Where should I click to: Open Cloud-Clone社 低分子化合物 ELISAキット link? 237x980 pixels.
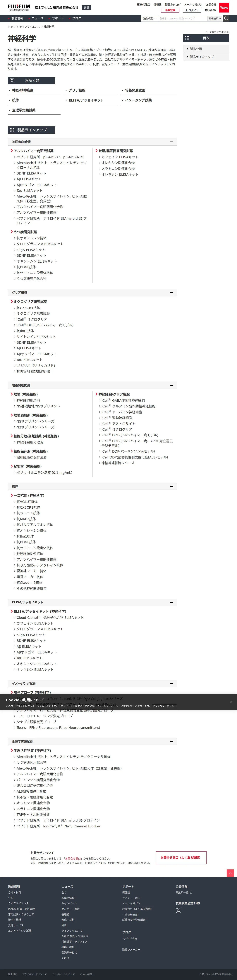coord(50,618)
